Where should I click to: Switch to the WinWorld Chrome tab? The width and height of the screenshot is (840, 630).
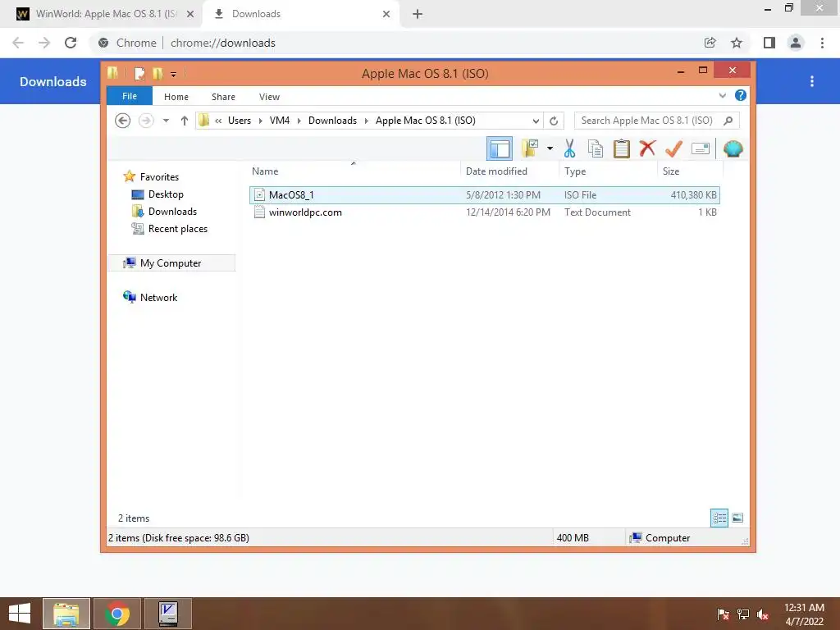tap(103, 14)
